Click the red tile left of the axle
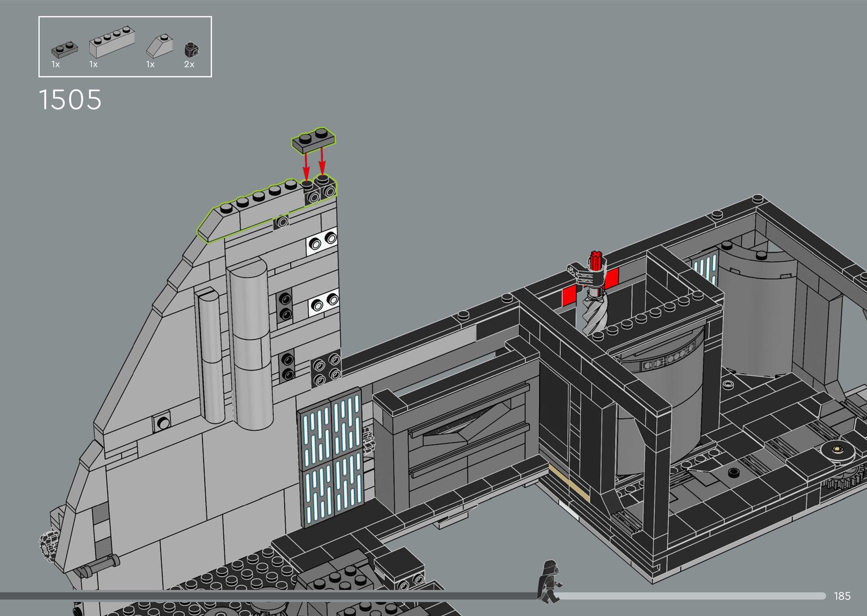 point(569,295)
